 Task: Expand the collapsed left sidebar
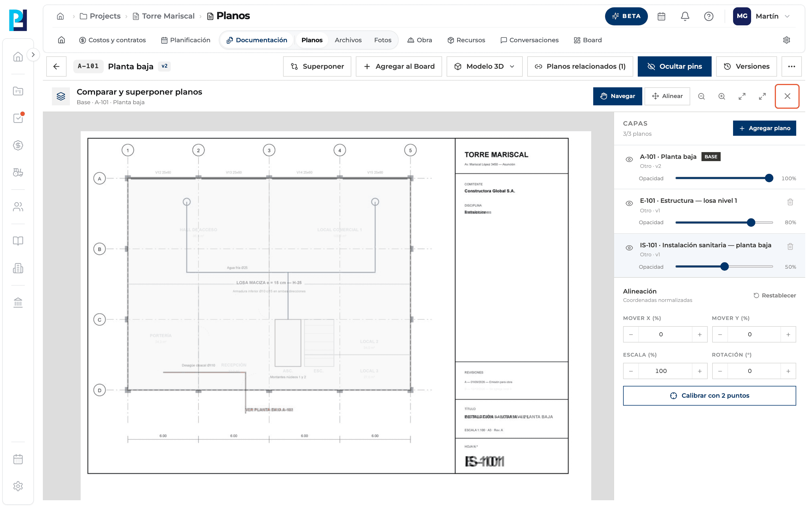pos(33,55)
